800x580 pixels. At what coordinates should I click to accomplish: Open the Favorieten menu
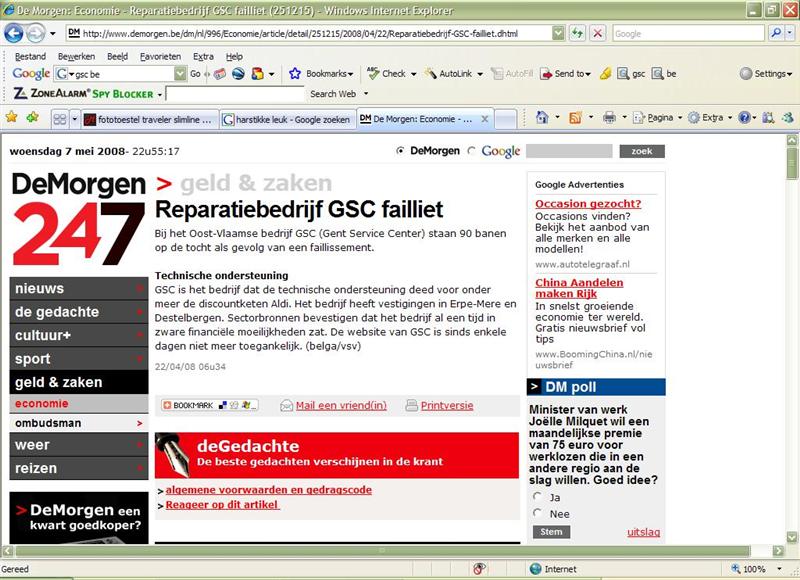(160, 57)
